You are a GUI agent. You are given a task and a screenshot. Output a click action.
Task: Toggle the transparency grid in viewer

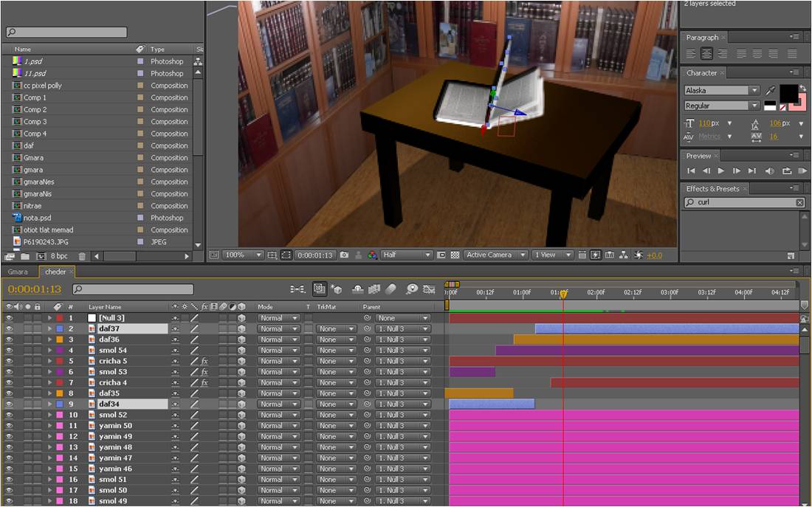click(455, 255)
